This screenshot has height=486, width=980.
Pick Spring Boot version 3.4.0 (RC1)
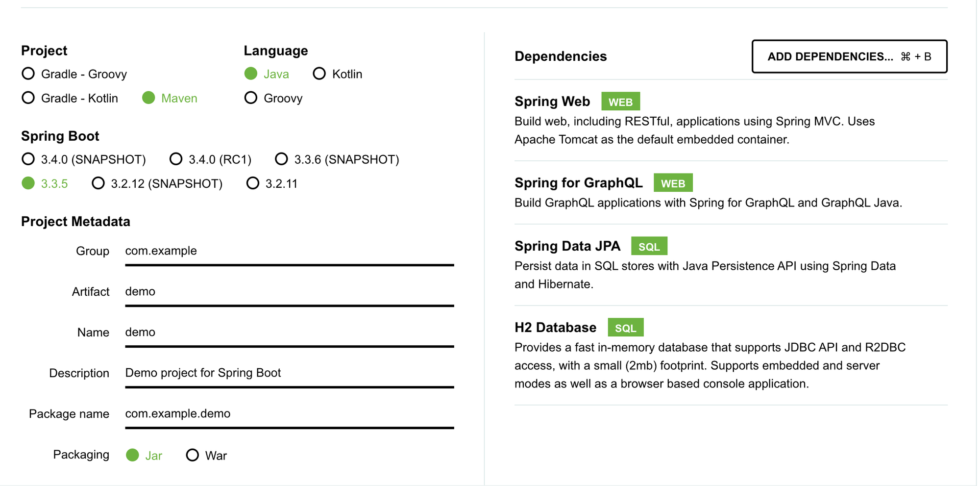[x=176, y=159]
